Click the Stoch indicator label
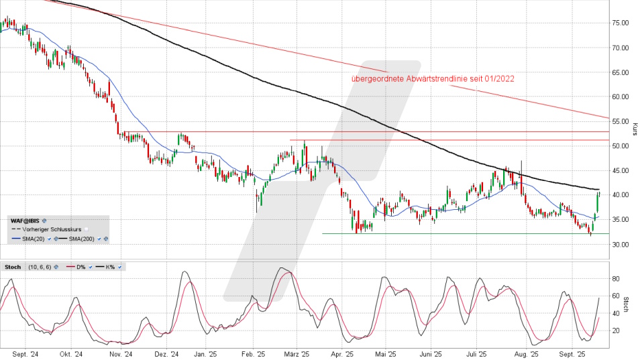This screenshot has width=644, height=362. click(13, 267)
